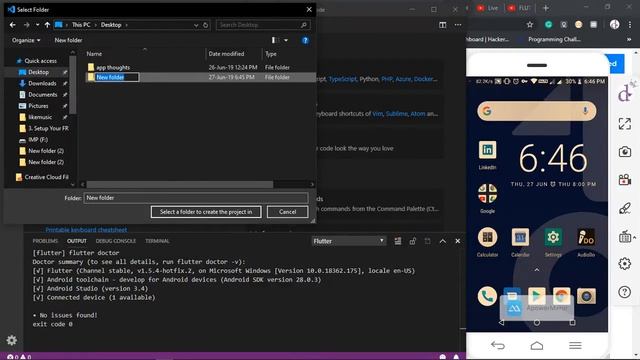Image resolution: width=640 pixels, height=360 pixels.
Task: Click the Google search bar on phone
Action: tap(537, 111)
